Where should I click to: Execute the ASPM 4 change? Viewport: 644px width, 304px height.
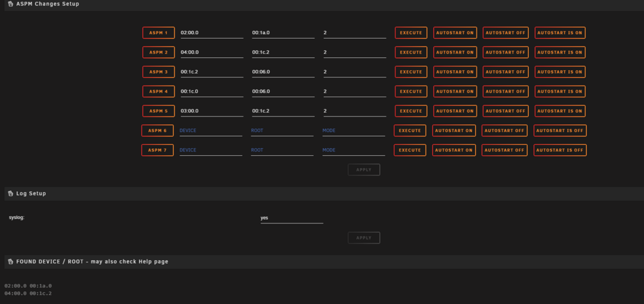click(x=411, y=91)
